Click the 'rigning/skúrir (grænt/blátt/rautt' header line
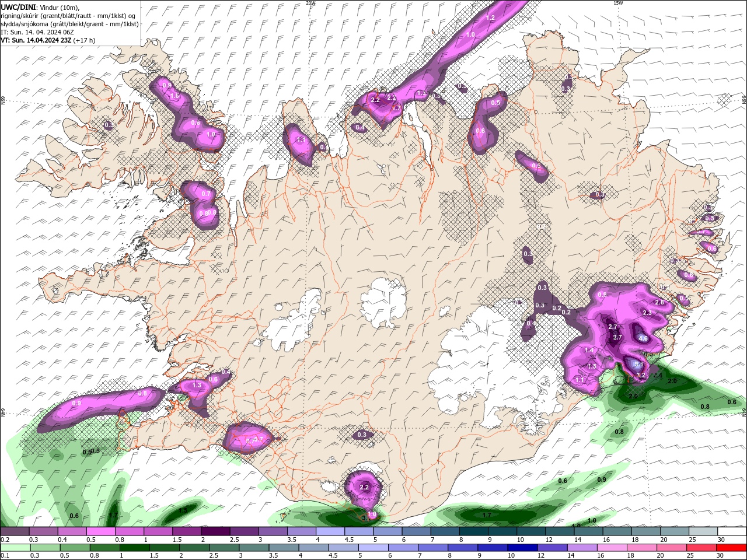The width and height of the screenshot is (747, 560). coord(68,15)
